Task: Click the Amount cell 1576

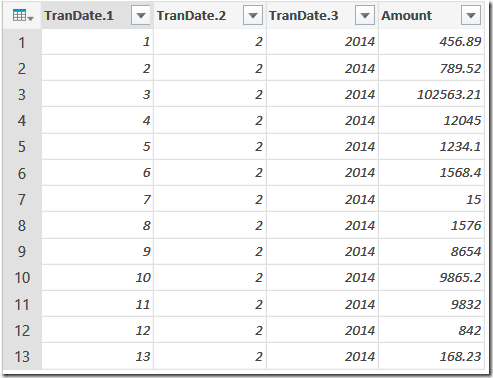Action: (x=431, y=225)
